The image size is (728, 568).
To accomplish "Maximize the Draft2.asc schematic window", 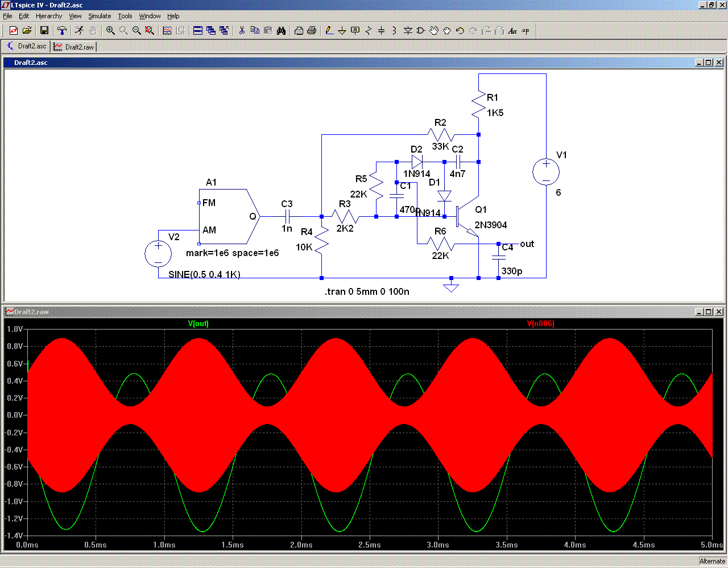I will point(708,63).
